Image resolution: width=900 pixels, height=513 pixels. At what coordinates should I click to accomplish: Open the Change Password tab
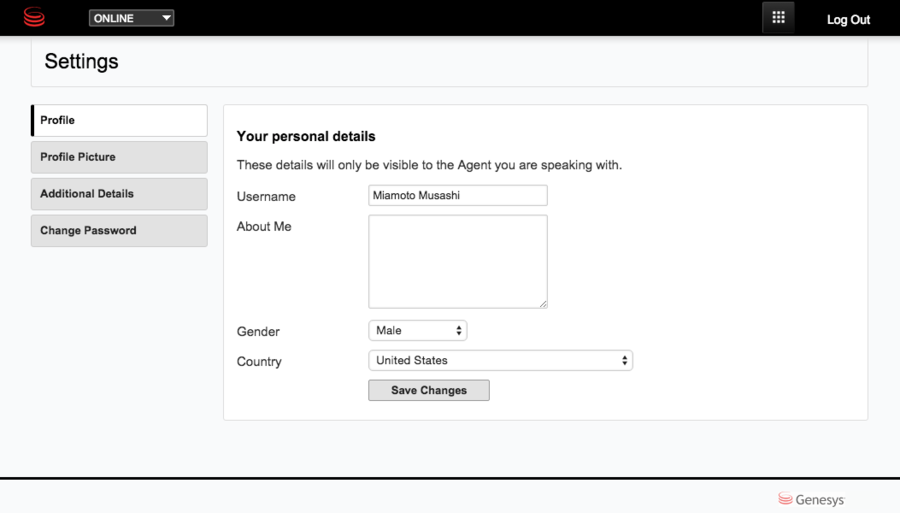119,231
